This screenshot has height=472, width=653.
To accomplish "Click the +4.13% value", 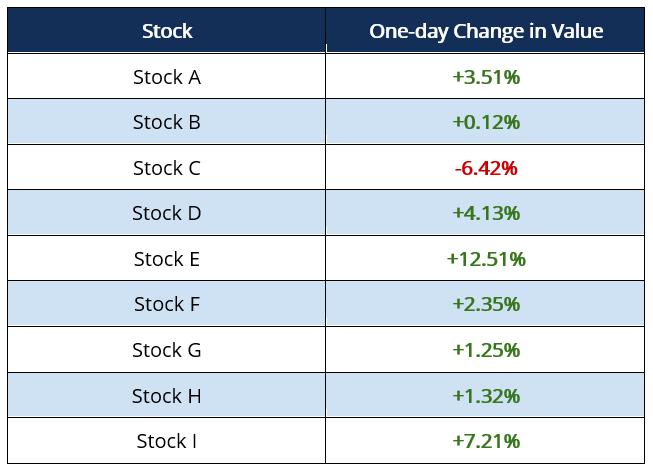I will (x=486, y=213).
